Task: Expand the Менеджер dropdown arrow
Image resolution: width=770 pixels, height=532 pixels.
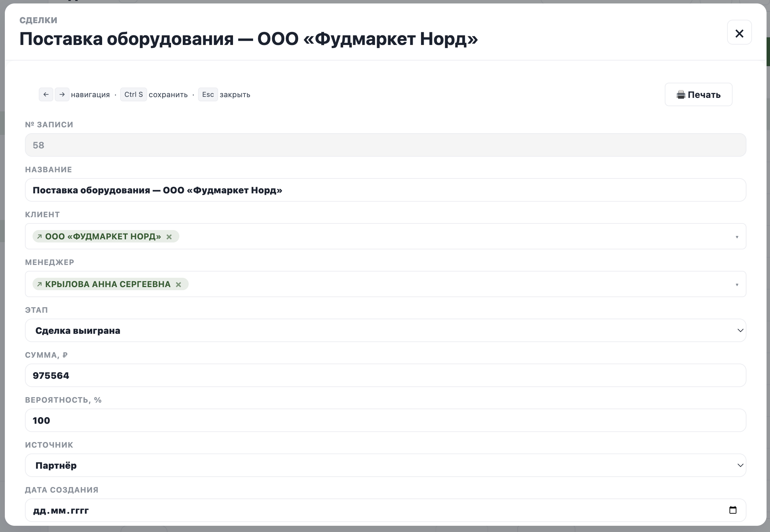Action: tap(737, 285)
